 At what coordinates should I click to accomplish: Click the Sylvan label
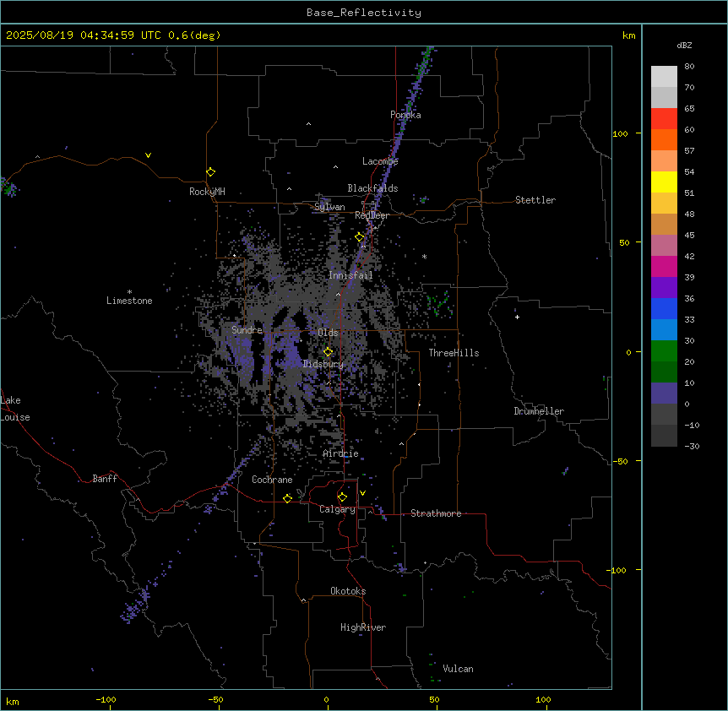point(329,207)
